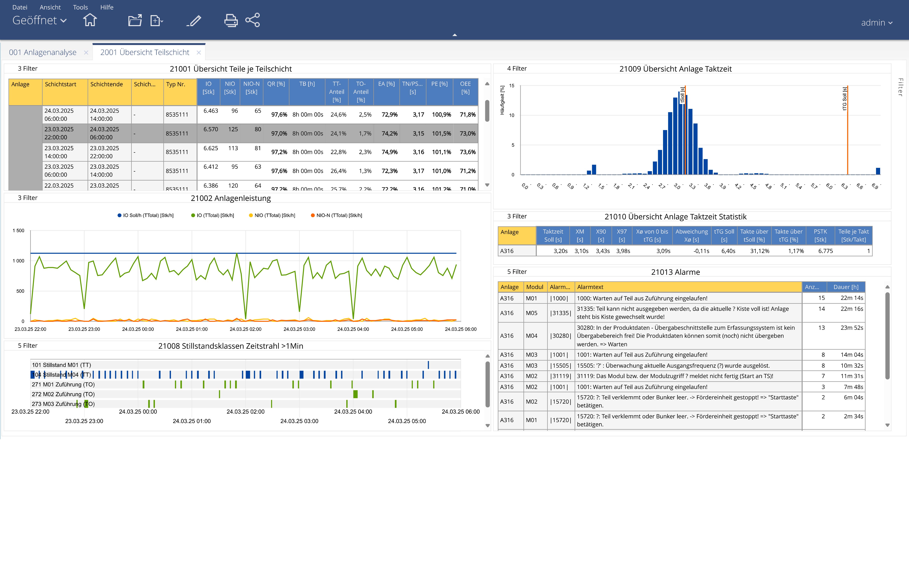The height and width of the screenshot is (588, 909).
Task: Sort by Typ Nr. column header
Action: (x=180, y=92)
